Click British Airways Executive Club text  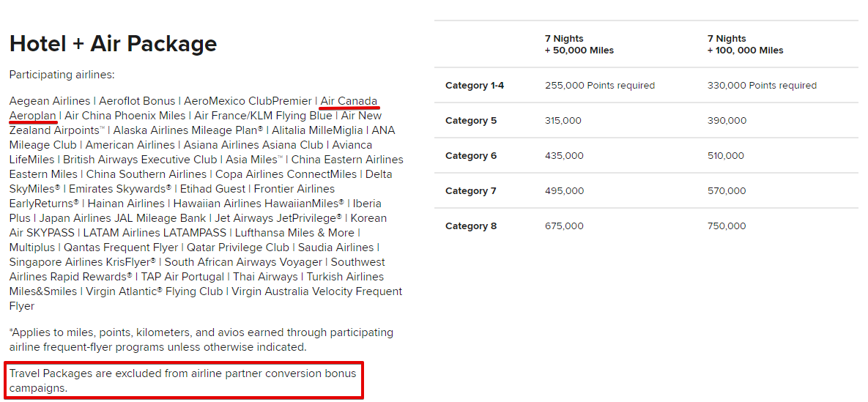point(140,160)
